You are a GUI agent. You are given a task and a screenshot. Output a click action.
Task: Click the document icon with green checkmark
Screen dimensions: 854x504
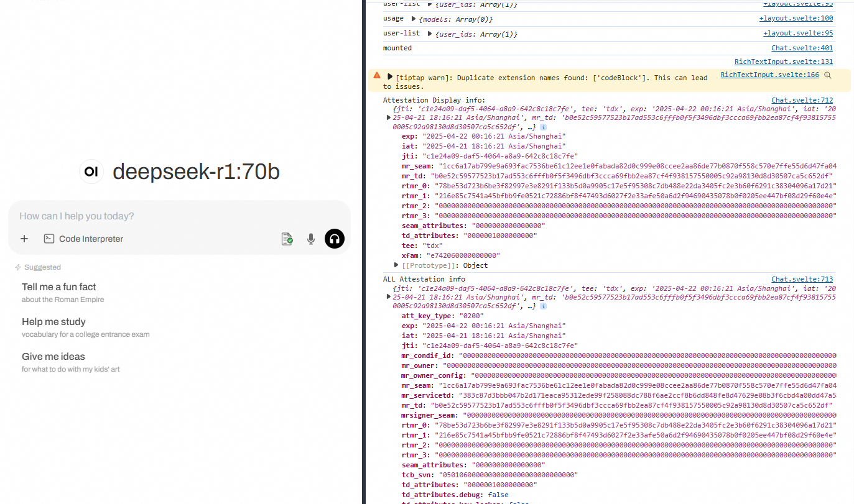[x=287, y=239]
